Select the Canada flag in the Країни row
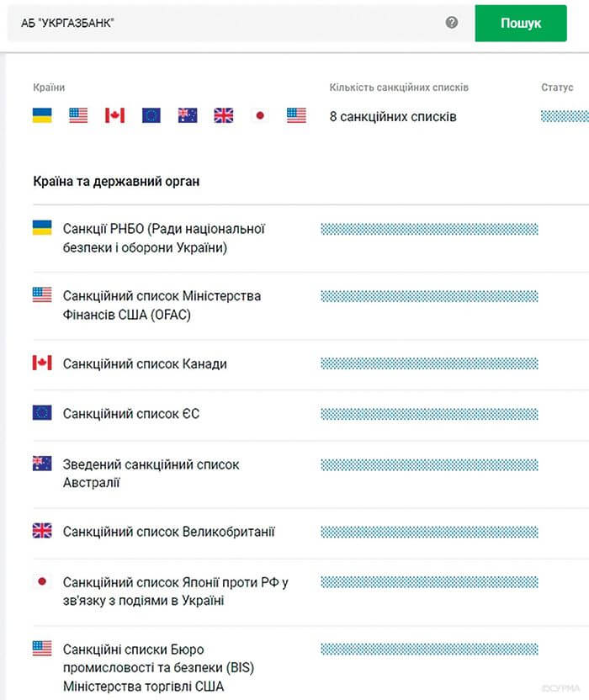This screenshot has height=700, width=589. [x=114, y=115]
